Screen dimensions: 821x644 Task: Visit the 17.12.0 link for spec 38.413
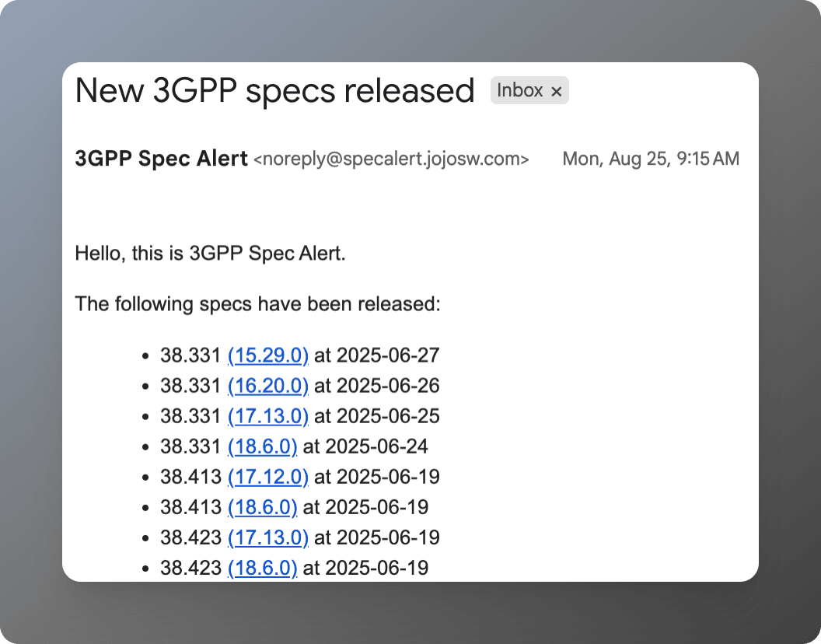tap(268, 477)
